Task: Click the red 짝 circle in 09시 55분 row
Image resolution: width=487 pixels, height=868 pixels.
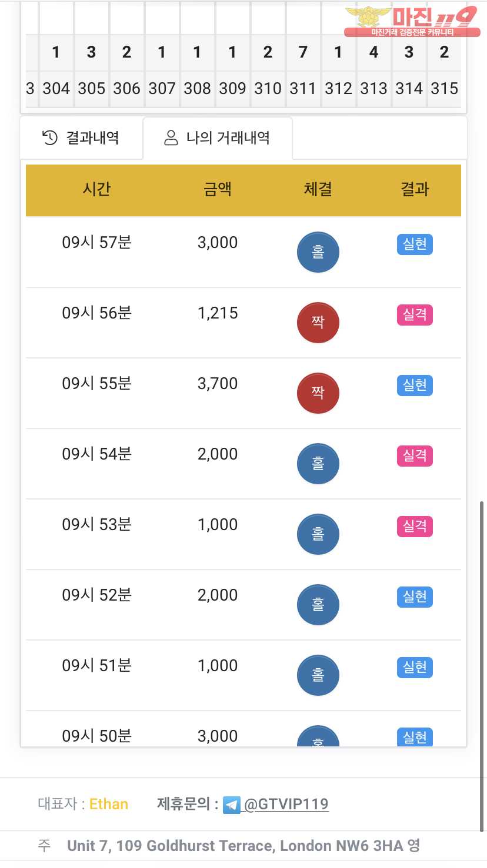Action: point(318,393)
